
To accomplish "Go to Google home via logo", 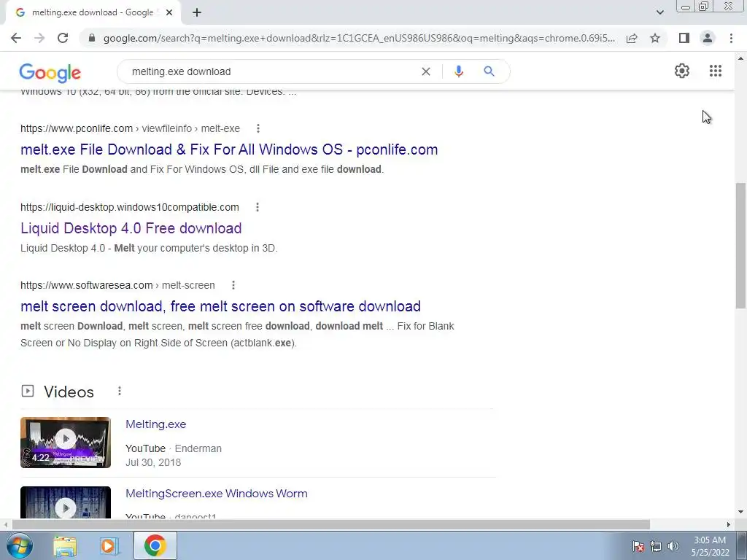I will pyautogui.click(x=50, y=73).
